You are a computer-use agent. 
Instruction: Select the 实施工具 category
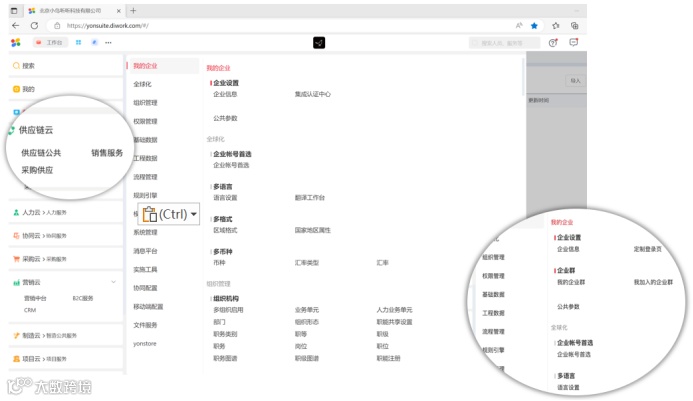pos(145,269)
